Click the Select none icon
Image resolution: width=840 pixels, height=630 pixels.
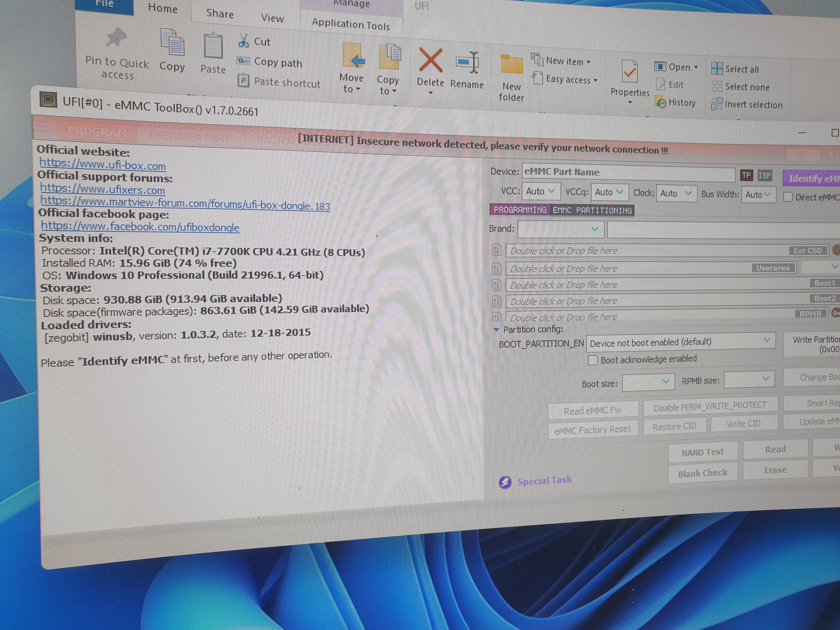717,86
